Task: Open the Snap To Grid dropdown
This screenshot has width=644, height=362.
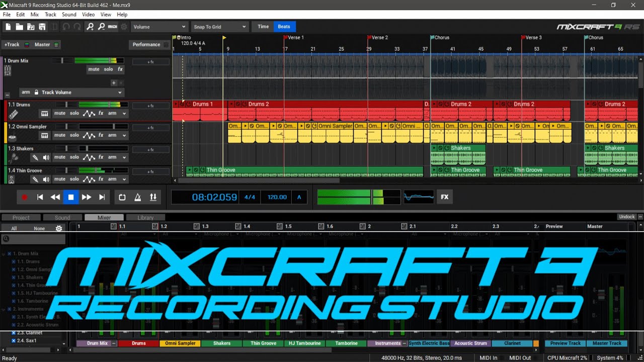Action: tap(220, 27)
